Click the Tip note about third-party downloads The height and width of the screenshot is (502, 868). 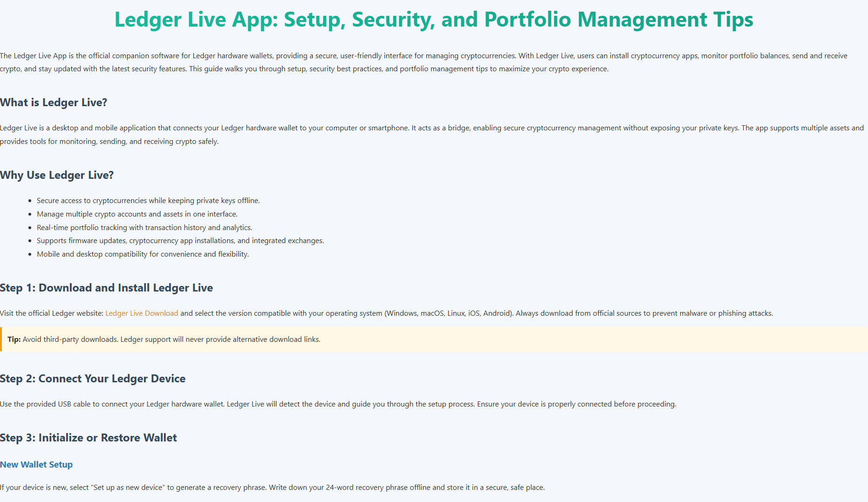click(434, 339)
